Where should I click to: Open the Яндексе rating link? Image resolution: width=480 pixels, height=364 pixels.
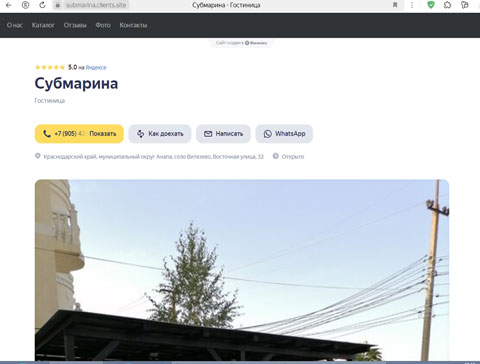96,67
